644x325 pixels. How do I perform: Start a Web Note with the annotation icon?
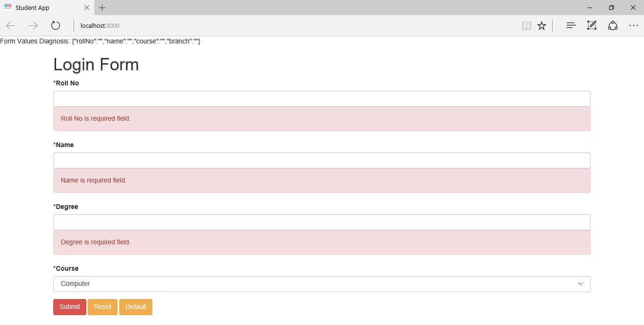tap(592, 25)
